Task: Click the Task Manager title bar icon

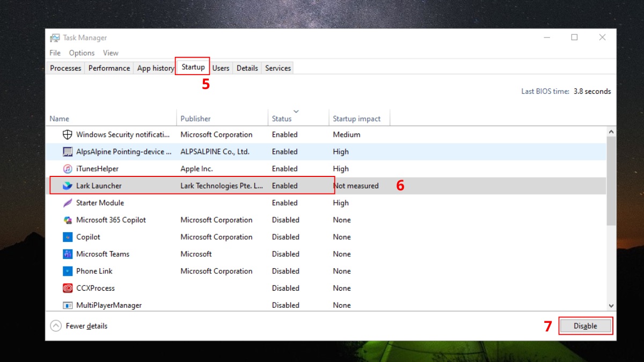Action: tap(54, 38)
